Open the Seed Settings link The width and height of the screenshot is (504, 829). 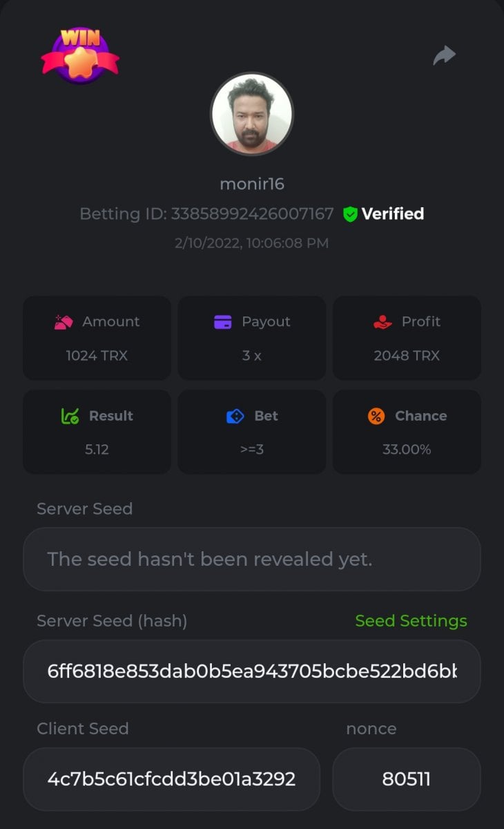[x=411, y=621]
